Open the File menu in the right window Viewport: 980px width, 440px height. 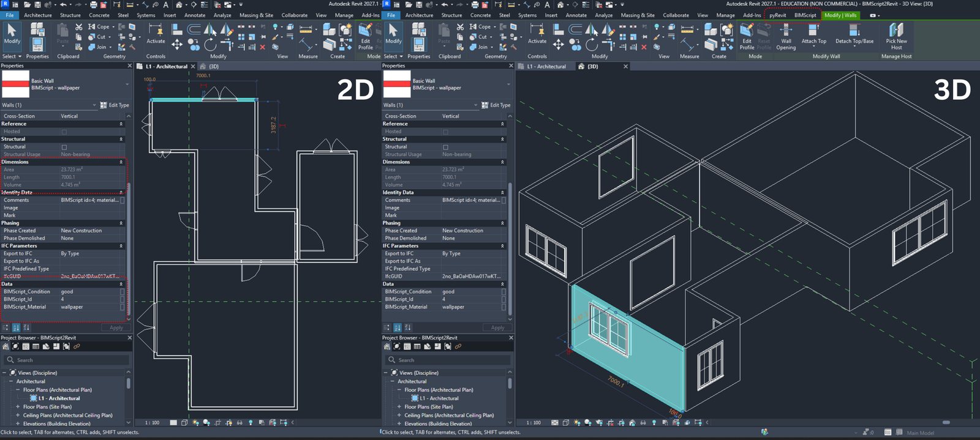pos(391,15)
